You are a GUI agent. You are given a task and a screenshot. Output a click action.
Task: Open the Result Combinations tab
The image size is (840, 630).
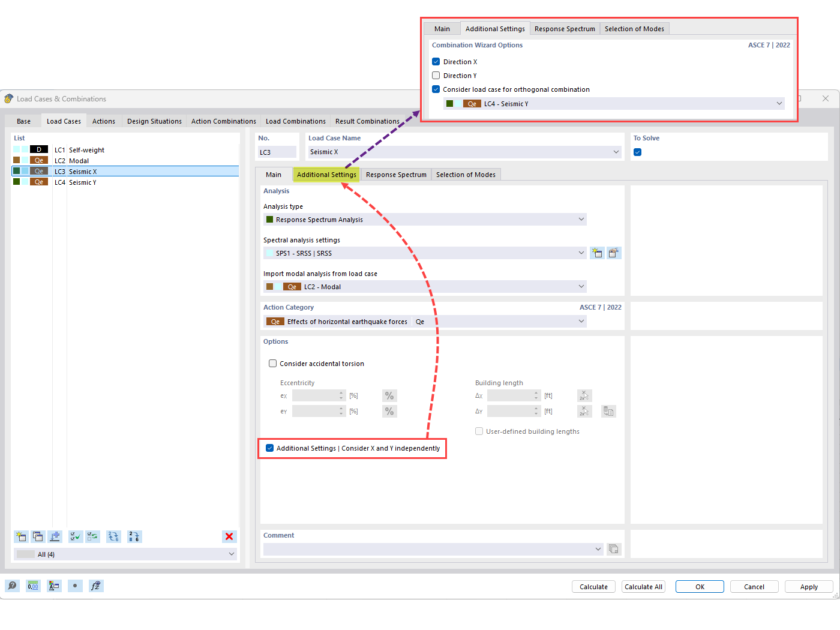367,121
